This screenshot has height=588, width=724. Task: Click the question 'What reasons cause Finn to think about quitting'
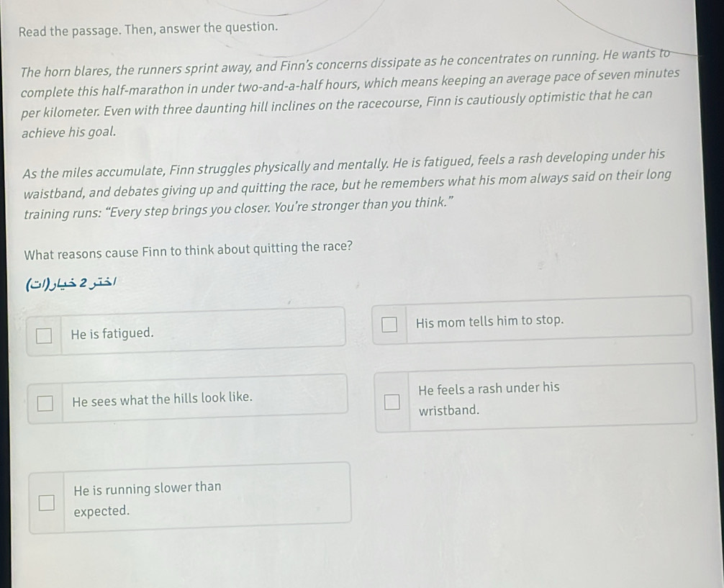click(x=189, y=250)
